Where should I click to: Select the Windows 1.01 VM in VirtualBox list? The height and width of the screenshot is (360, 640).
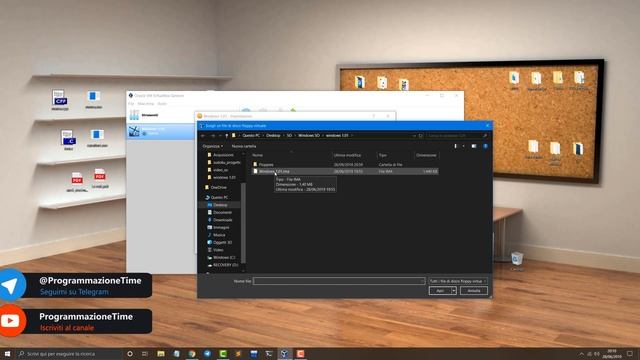[161, 131]
